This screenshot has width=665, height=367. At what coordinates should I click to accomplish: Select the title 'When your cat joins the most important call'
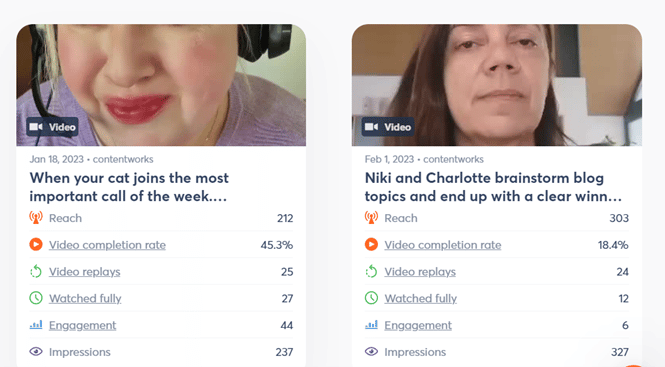[129, 187]
